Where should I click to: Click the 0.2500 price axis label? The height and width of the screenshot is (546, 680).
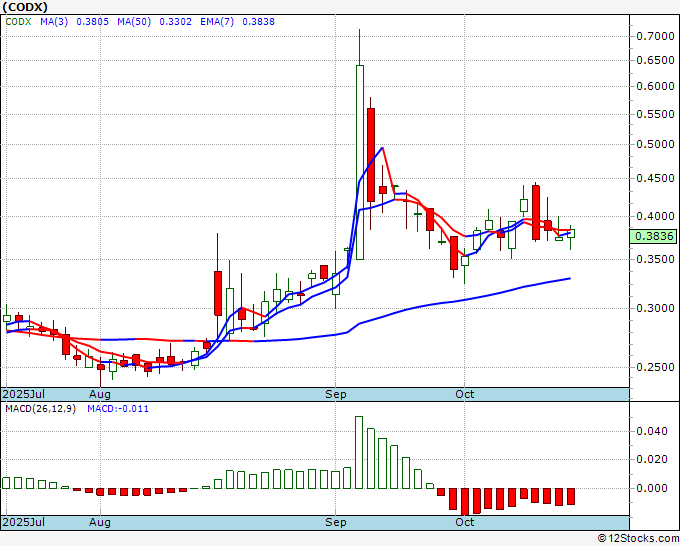point(655,367)
